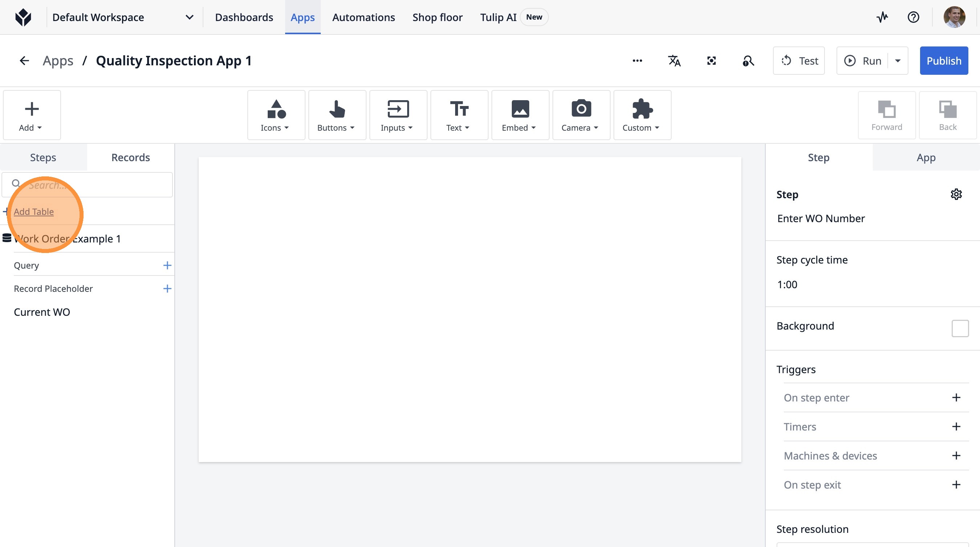Click the Tulip logo home icon
The height and width of the screenshot is (547, 980).
click(x=23, y=17)
